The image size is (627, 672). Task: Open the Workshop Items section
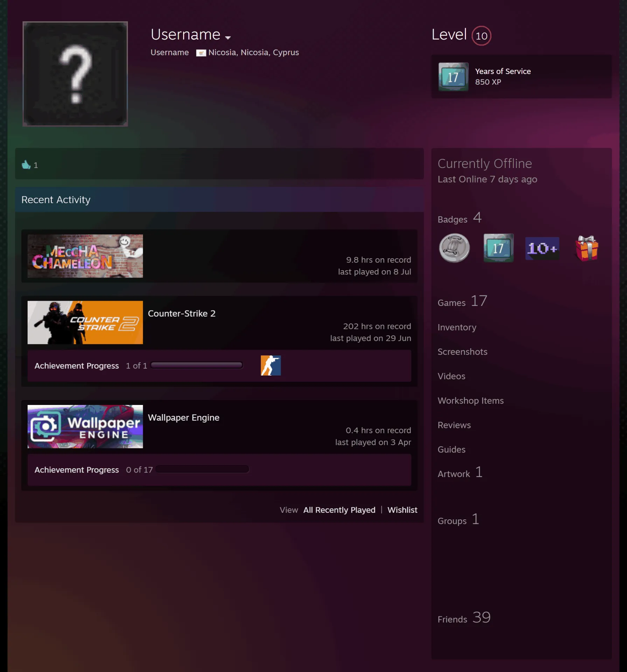click(471, 401)
